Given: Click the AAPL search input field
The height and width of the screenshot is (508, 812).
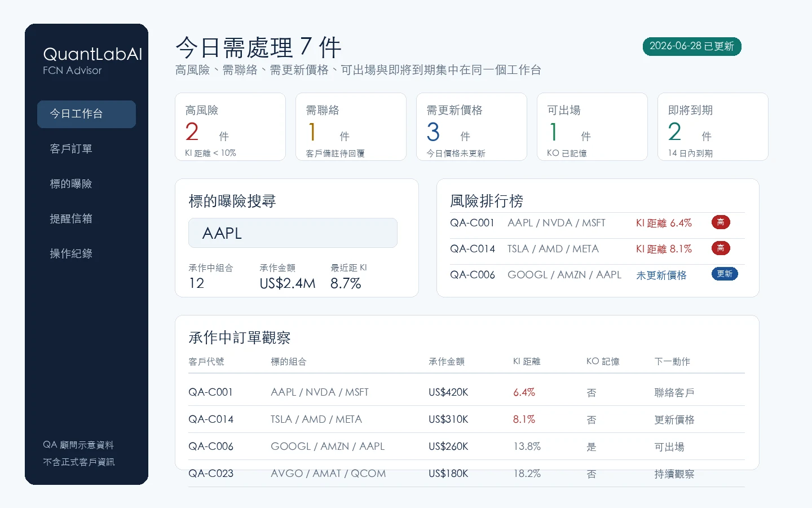Looking at the screenshot, I should [293, 233].
